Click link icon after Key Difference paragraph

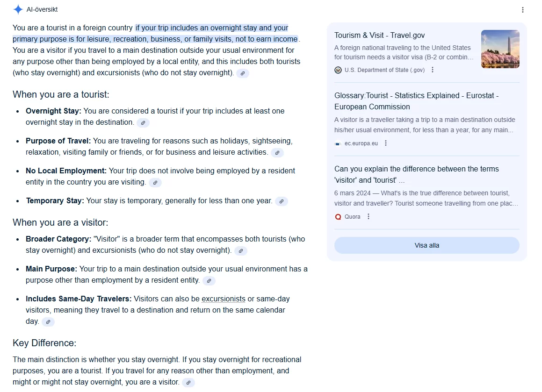point(188,383)
